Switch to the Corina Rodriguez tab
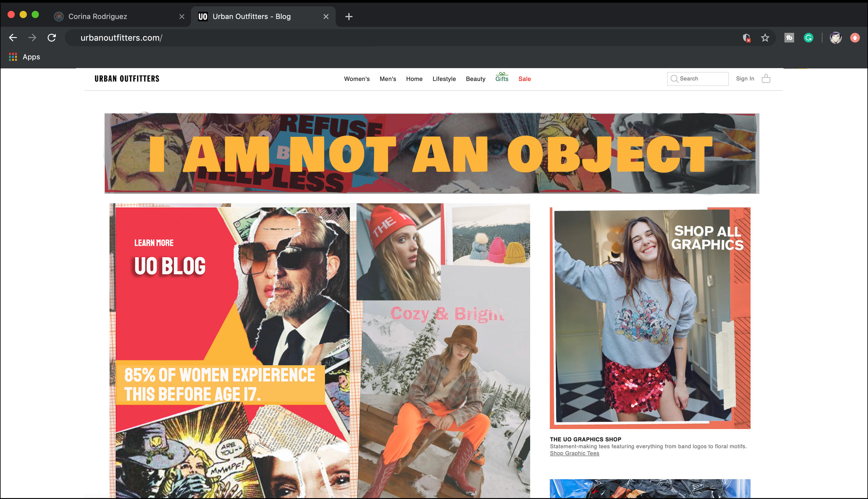Image resolution: width=868 pixels, height=499 pixels. 98,17
